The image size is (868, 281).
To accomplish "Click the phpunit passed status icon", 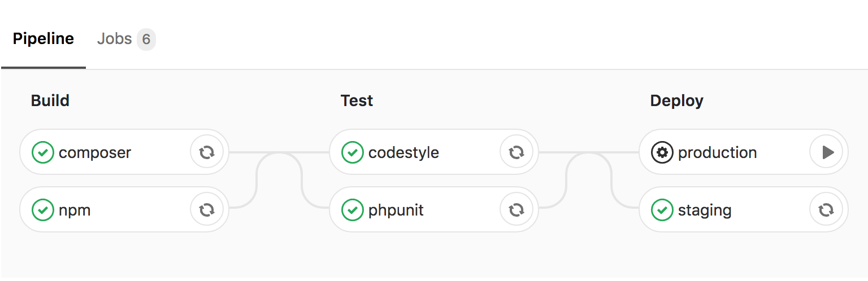I will pyautogui.click(x=352, y=210).
